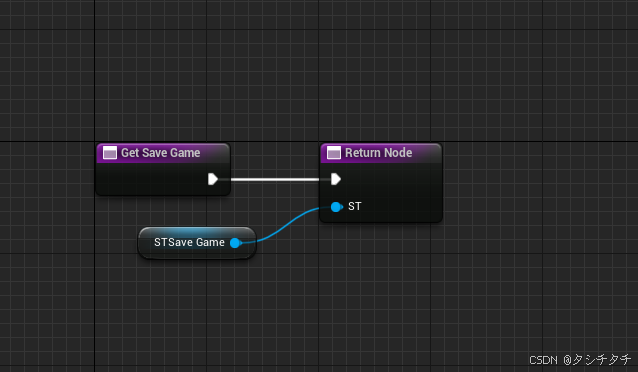Click the ST pin label
The height and width of the screenshot is (372, 638).
(x=354, y=206)
